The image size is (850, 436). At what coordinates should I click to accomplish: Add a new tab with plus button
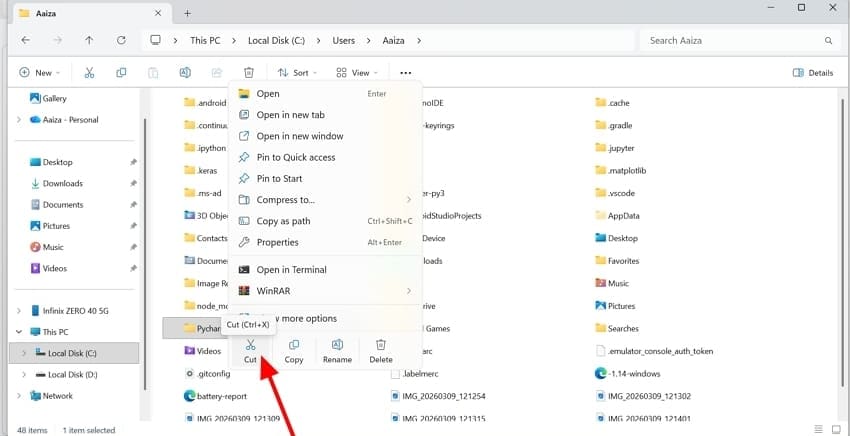point(188,13)
